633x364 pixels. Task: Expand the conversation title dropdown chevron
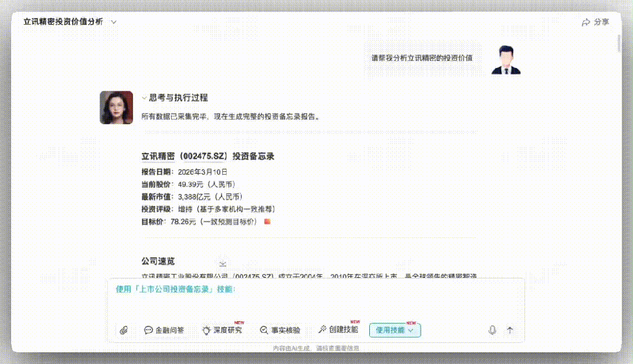pos(114,22)
